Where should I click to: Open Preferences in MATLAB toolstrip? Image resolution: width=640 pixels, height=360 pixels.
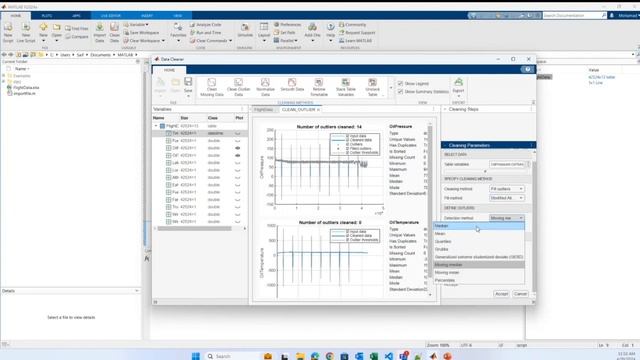tap(287, 25)
